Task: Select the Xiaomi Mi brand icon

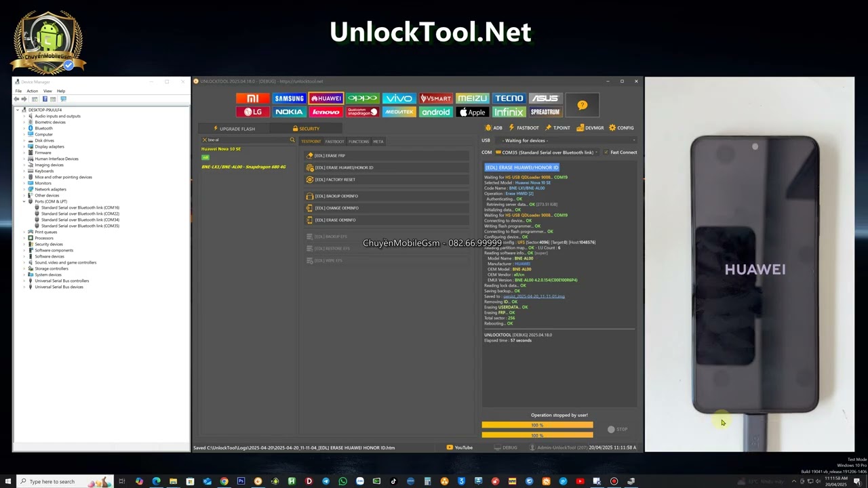Action: coord(252,98)
